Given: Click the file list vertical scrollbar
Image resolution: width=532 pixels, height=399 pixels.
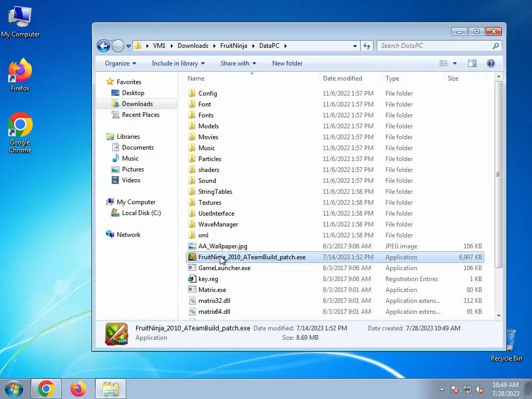Looking at the screenshot, I should coord(498,175).
